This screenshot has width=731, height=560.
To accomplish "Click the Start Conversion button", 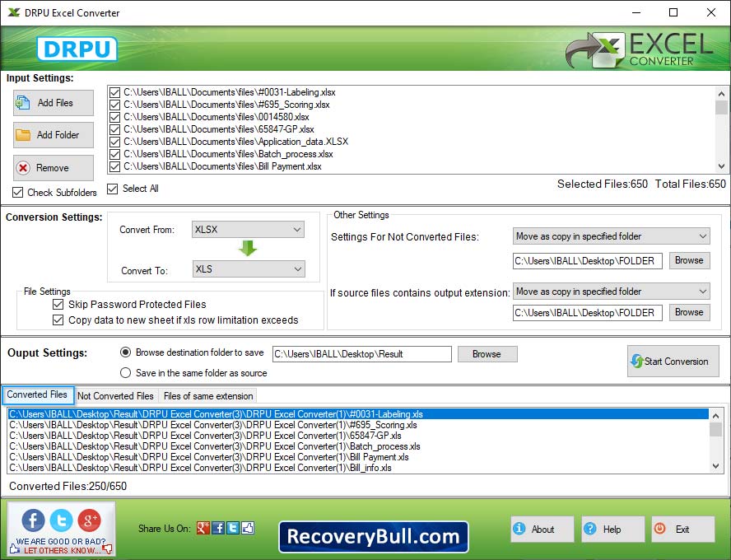I will (x=673, y=361).
